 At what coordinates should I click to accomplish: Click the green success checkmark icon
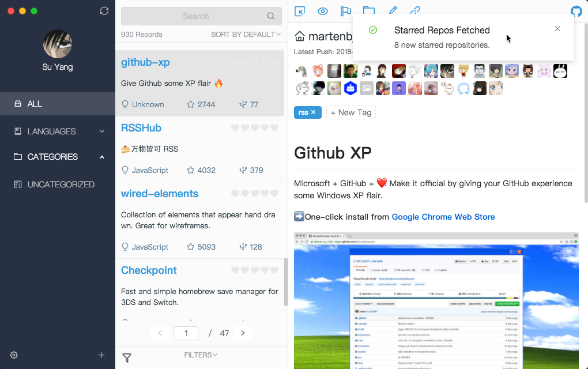[x=373, y=30]
